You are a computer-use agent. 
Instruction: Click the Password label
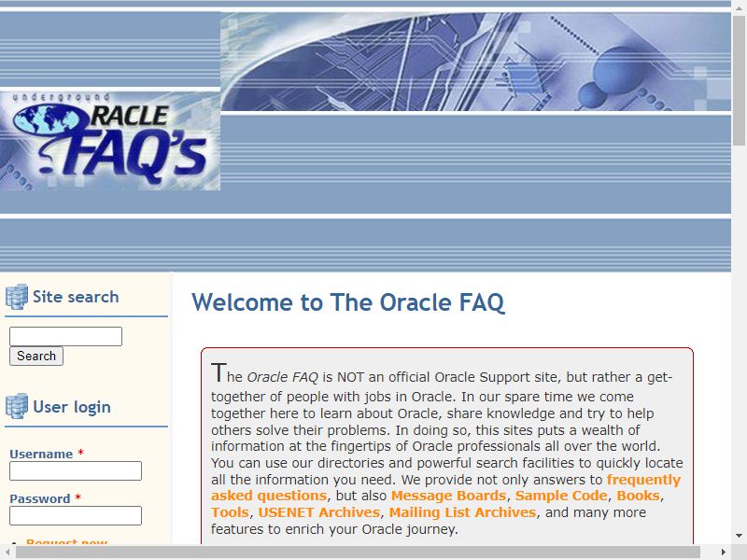pos(40,498)
